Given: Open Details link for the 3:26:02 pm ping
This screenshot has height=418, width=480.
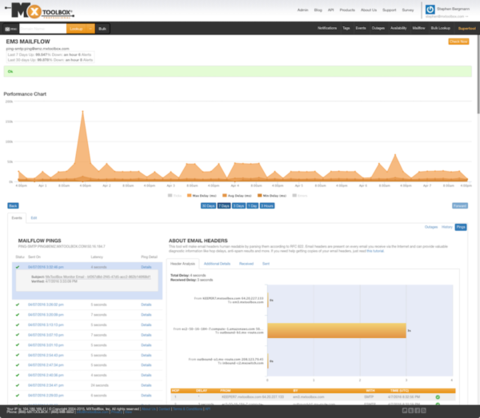Looking at the screenshot, I should pyautogui.click(x=146, y=305).
